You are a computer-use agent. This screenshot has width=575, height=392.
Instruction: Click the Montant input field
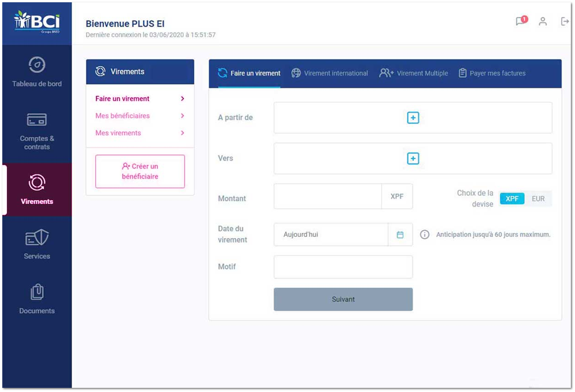[x=328, y=196]
